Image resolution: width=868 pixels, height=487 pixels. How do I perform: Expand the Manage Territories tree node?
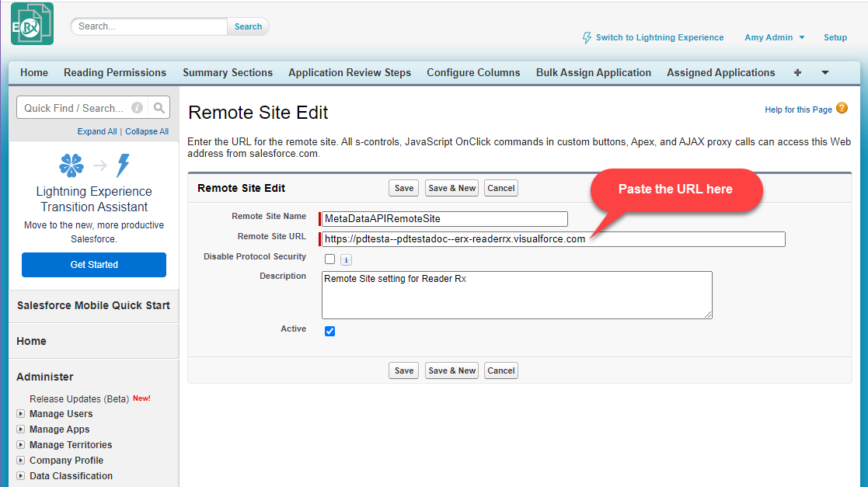[x=21, y=445]
